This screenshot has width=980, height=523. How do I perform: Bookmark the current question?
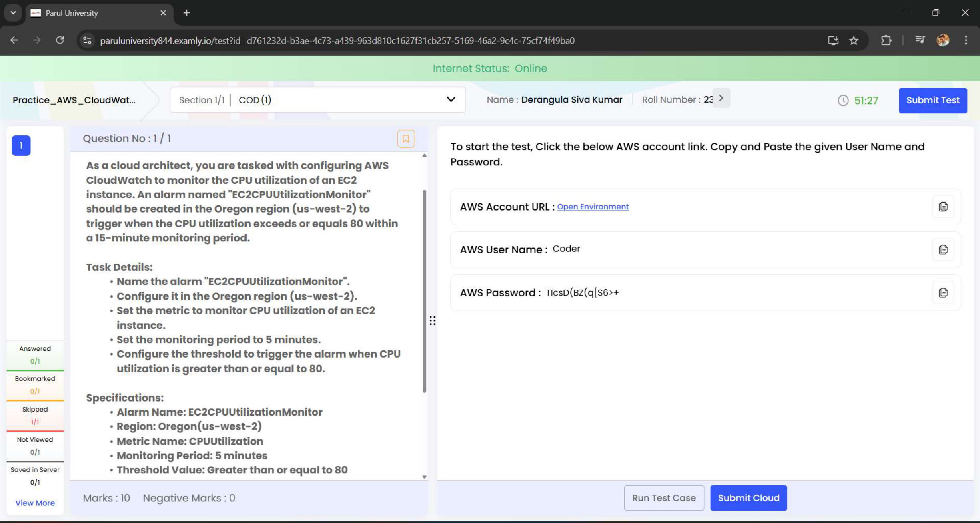[x=405, y=139]
